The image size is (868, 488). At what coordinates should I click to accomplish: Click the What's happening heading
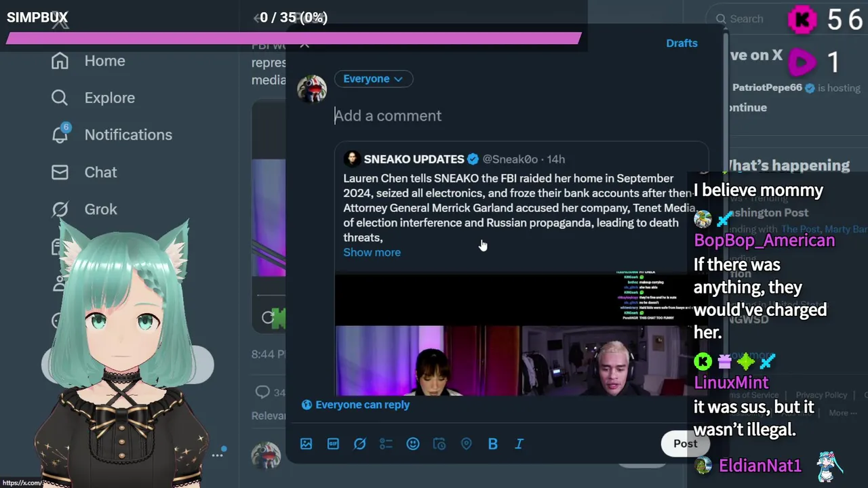pyautogui.click(x=788, y=165)
